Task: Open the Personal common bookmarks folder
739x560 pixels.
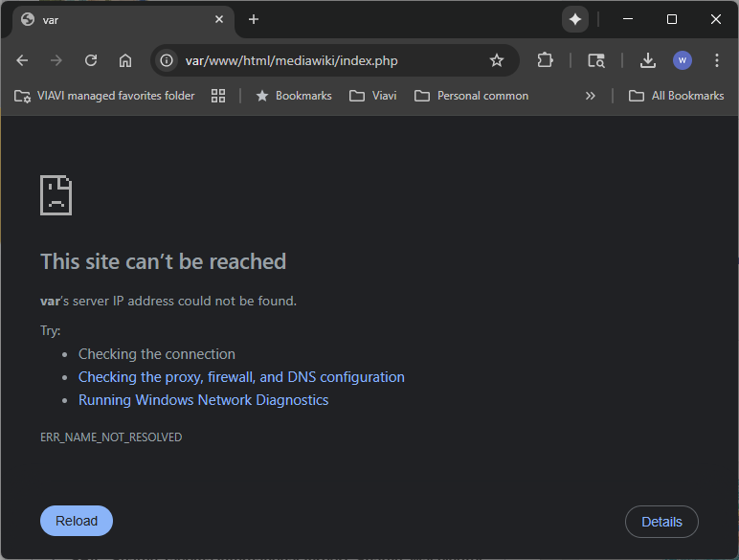Action: (471, 96)
